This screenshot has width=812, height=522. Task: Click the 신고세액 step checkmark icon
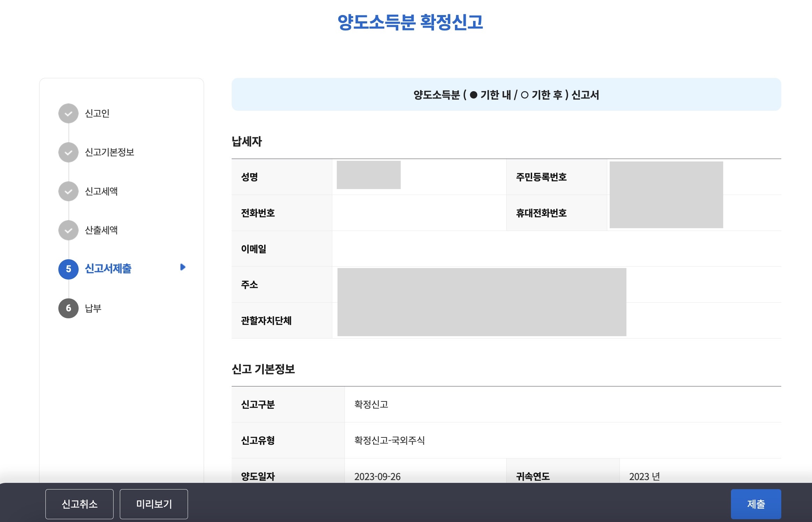coord(68,191)
